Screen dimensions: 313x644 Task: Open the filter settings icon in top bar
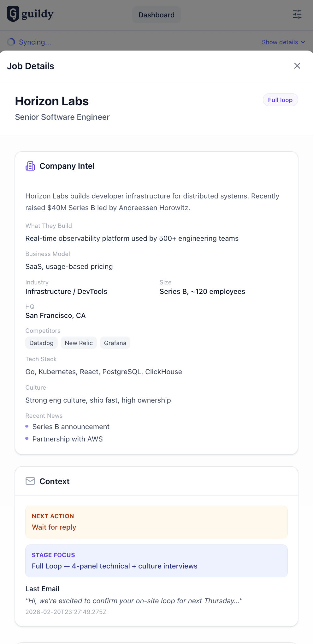[x=297, y=14]
